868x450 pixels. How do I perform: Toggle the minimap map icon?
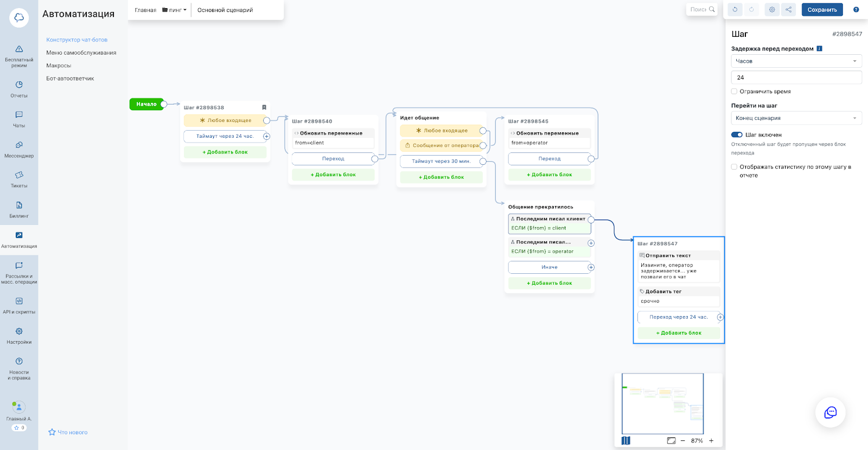coord(626,441)
